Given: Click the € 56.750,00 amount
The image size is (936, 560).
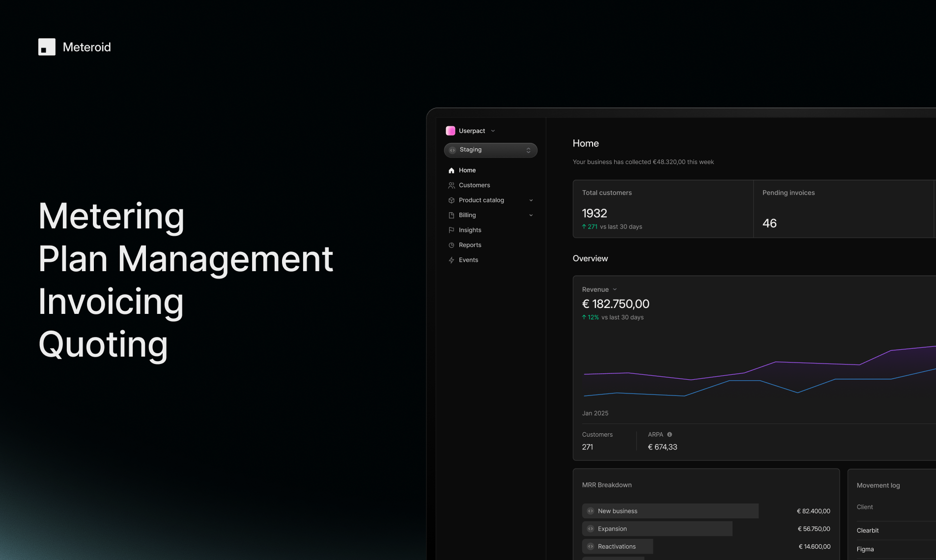Looking at the screenshot, I should 814,529.
